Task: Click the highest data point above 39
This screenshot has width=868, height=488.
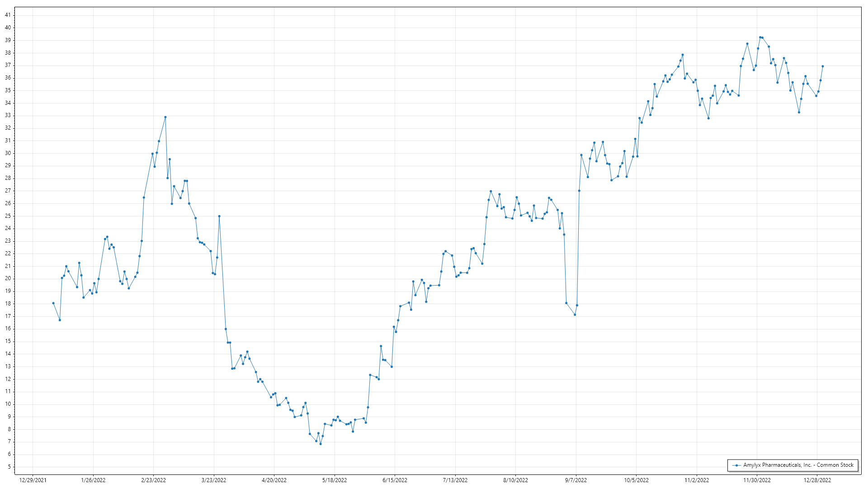Action: coord(760,37)
